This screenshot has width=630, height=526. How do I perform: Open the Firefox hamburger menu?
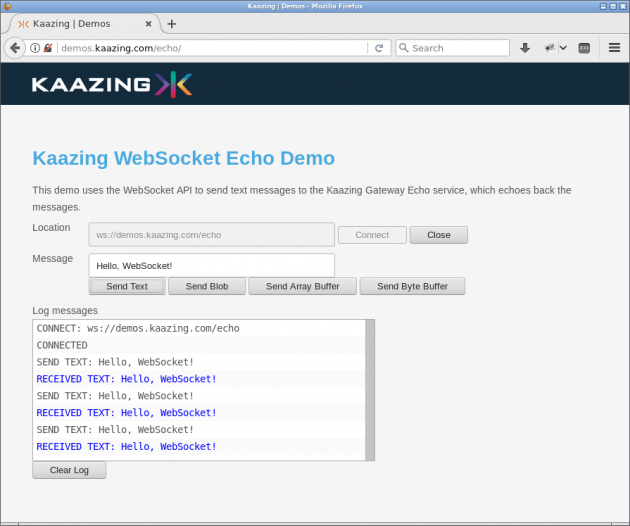(614, 48)
